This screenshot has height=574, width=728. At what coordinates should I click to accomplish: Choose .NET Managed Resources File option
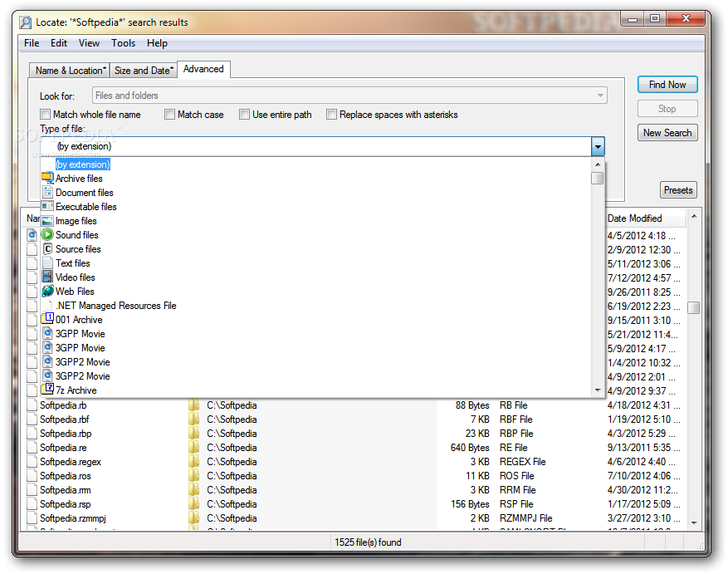[116, 306]
